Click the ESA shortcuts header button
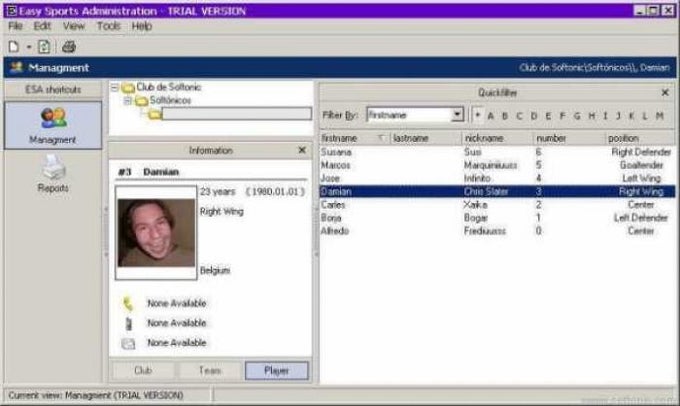This screenshot has height=406, width=680. click(53, 89)
